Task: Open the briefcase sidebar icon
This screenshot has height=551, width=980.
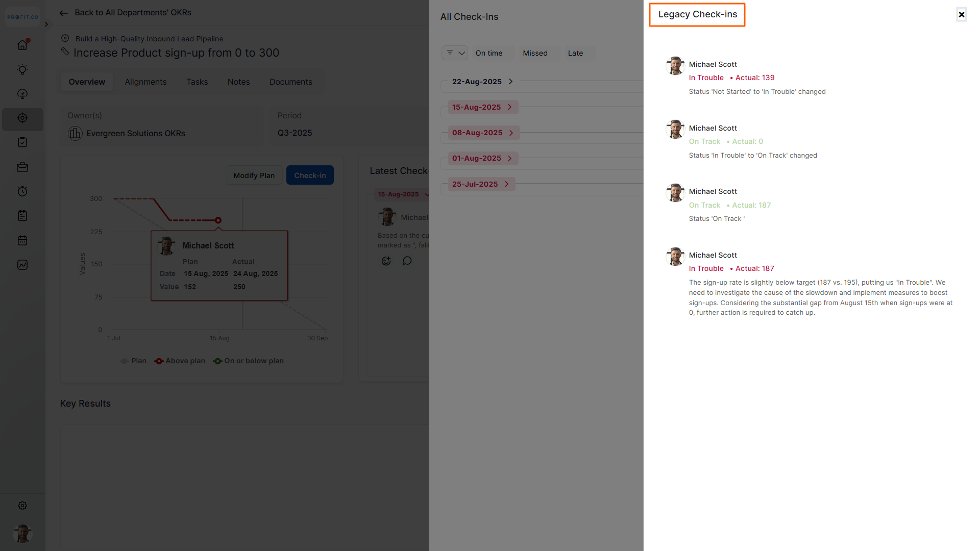Action: [x=22, y=167]
